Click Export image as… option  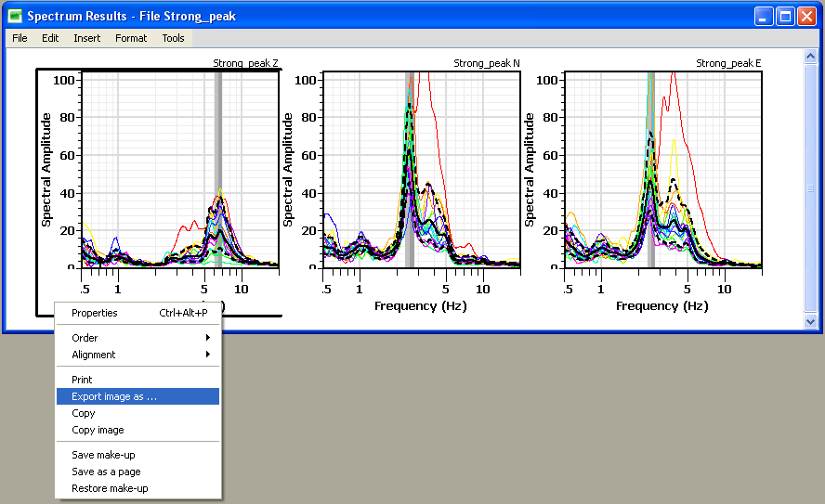pyautogui.click(x=114, y=396)
